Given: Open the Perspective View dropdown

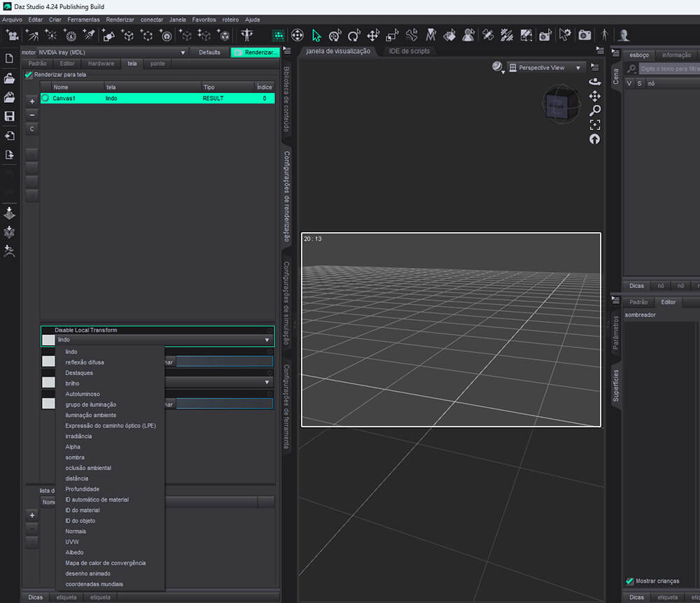Looking at the screenshot, I should [x=545, y=68].
